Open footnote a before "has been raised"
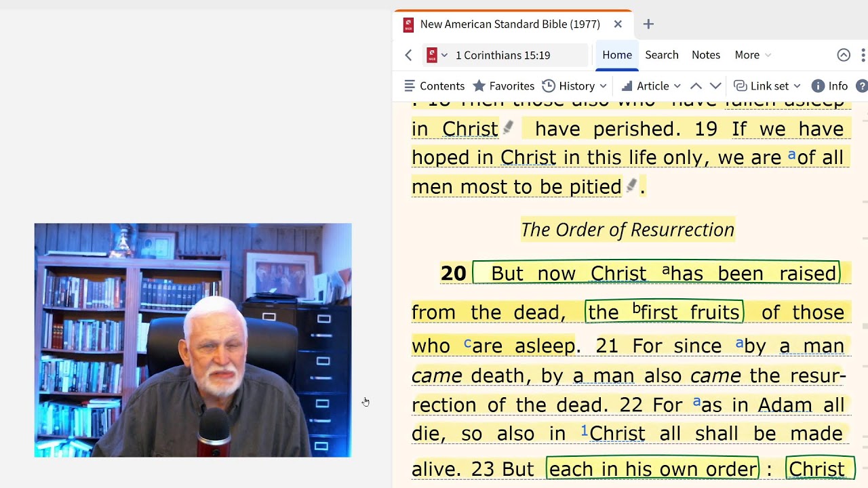 tap(666, 271)
